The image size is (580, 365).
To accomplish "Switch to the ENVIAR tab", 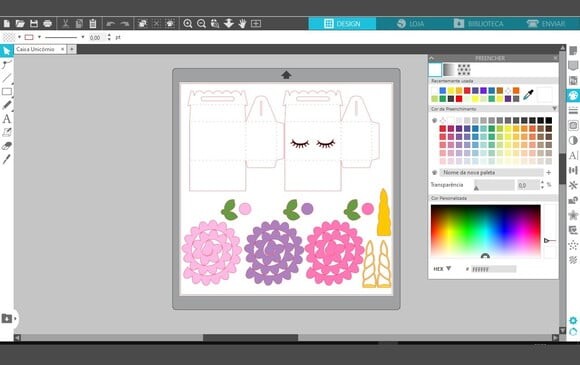I will [546, 24].
